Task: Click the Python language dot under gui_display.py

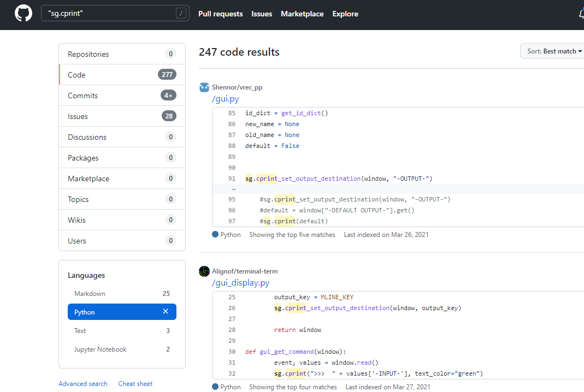Action: tap(215, 387)
